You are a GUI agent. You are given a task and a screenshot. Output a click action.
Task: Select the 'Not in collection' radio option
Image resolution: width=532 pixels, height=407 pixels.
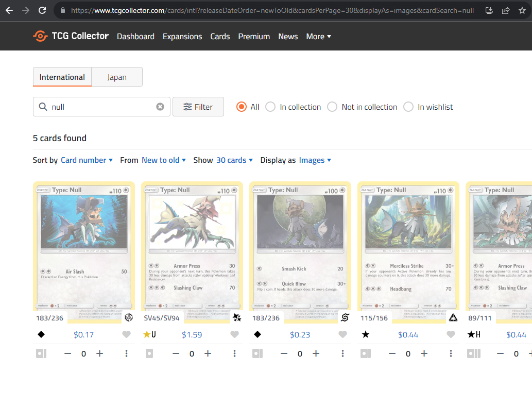point(332,107)
